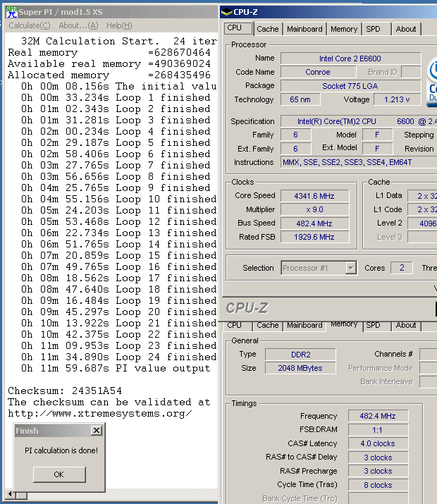The height and width of the screenshot is (504, 437).
Task: Close the Finish dialog with X
Action: pos(96,431)
